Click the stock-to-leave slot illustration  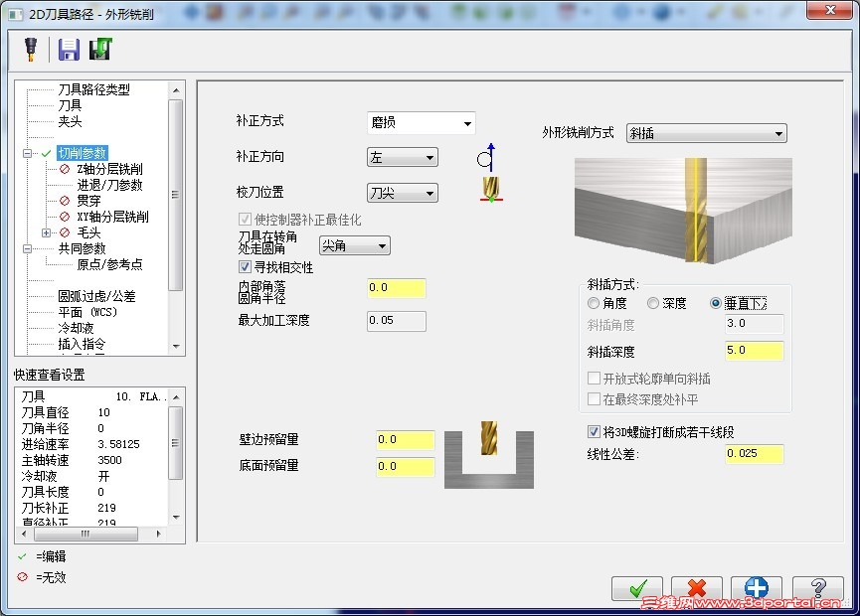click(489, 455)
